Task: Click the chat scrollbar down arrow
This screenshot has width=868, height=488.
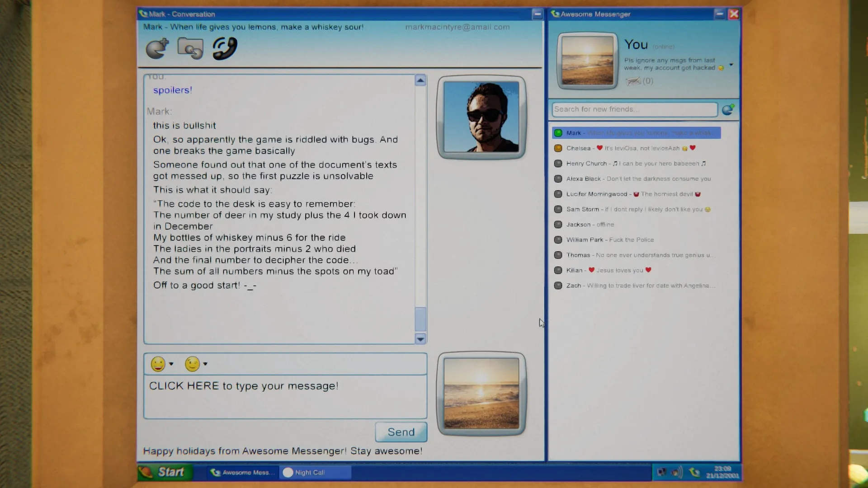Action: pyautogui.click(x=420, y=339)
